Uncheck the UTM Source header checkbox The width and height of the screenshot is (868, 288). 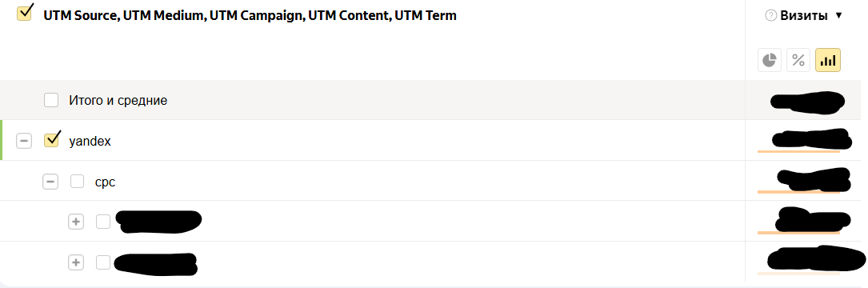(x=24, y=14)
